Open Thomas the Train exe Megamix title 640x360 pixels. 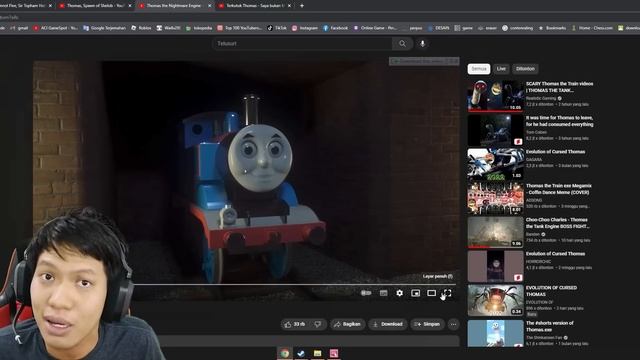coord(558,189)
